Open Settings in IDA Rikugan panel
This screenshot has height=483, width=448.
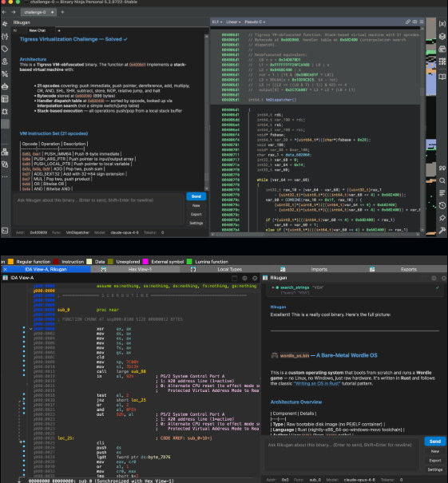[435, 469]
